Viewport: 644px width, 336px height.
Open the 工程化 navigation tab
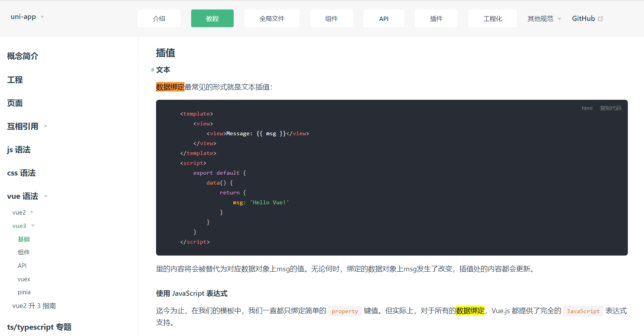pos(493,19)
